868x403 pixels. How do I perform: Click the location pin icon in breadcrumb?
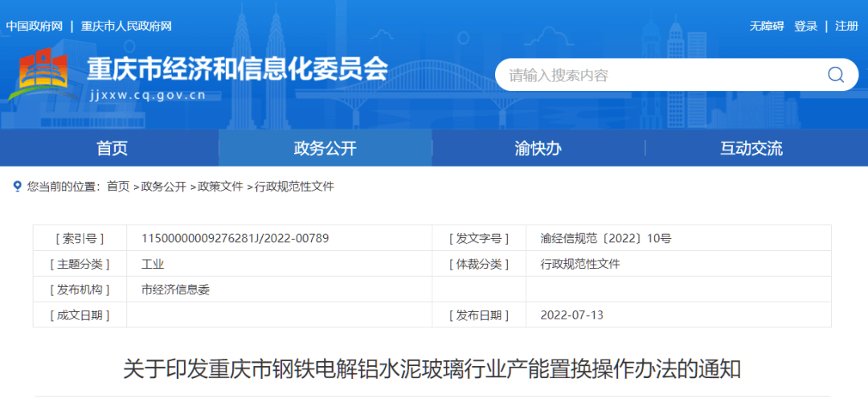click(18, 187)
